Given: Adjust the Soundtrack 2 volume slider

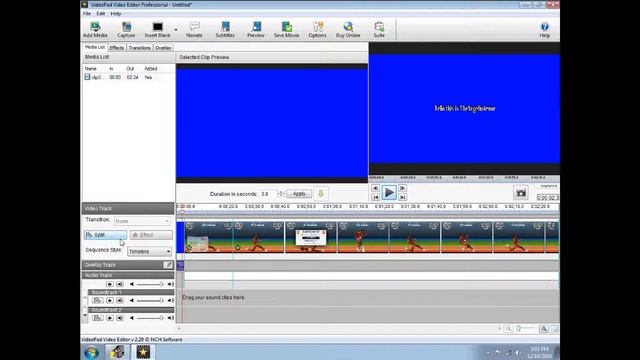Looking at the screenshot, I should (x=150, y=318).
